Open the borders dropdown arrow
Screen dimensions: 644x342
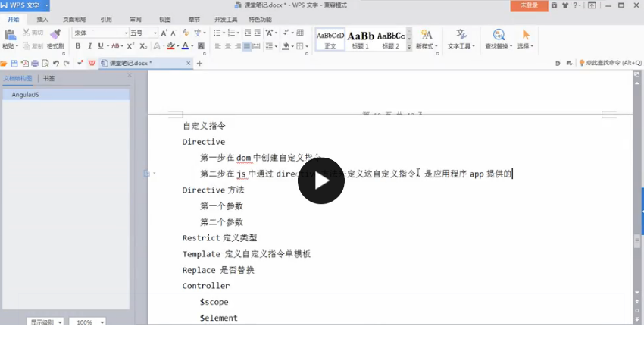tap(307, 46)
